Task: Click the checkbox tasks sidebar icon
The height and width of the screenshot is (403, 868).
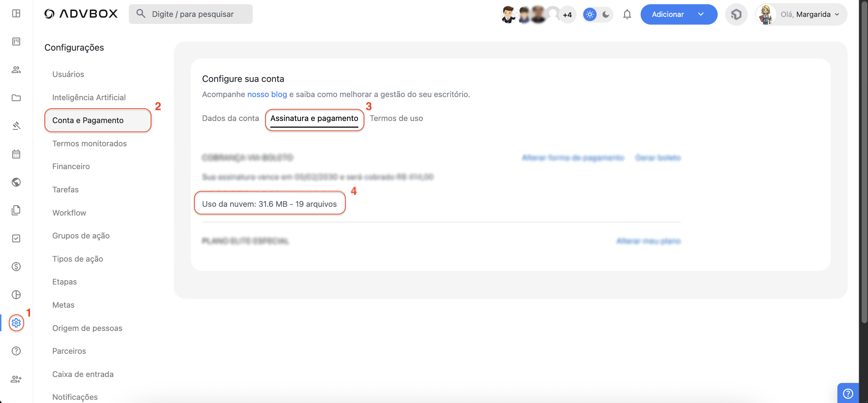Action: click(16, 238)
